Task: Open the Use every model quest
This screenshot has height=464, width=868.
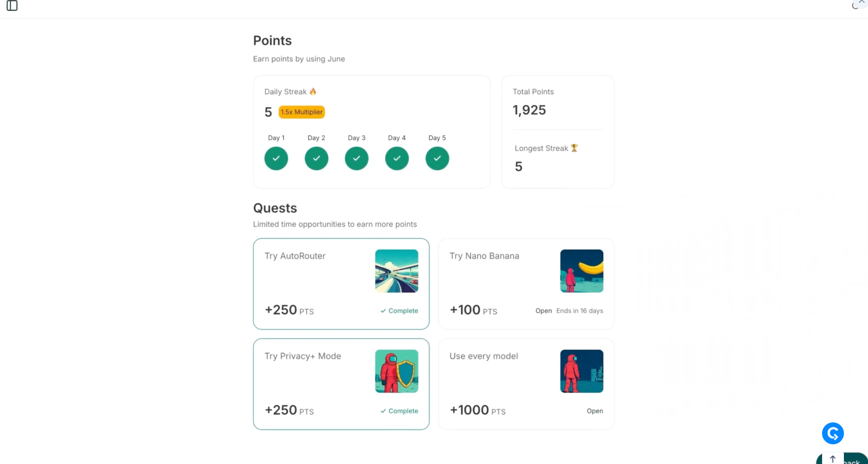Action: point(484,356)
